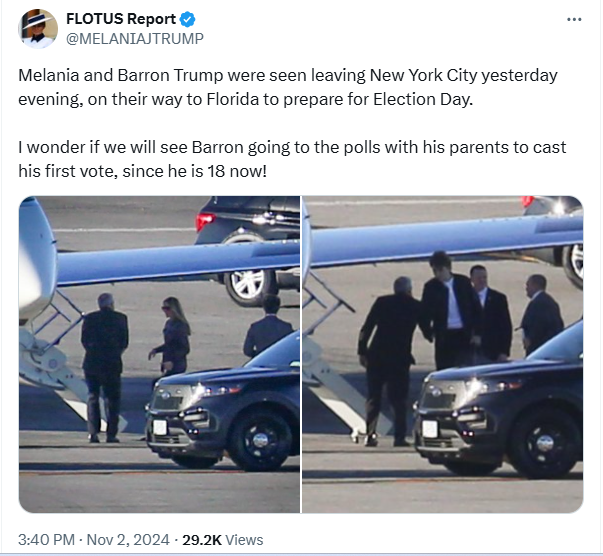
Task: Click the woman with sunglasses in left photo
Action: 171,338
